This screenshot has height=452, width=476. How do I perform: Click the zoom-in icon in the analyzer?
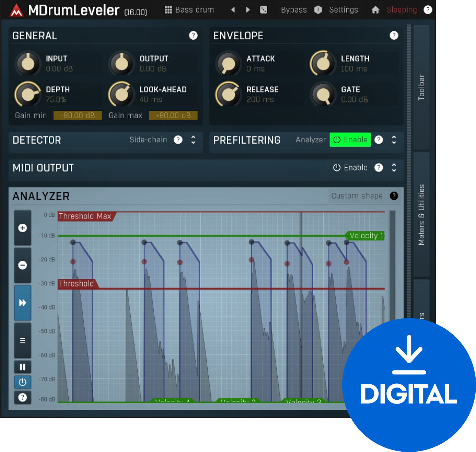tap(22, 228)
